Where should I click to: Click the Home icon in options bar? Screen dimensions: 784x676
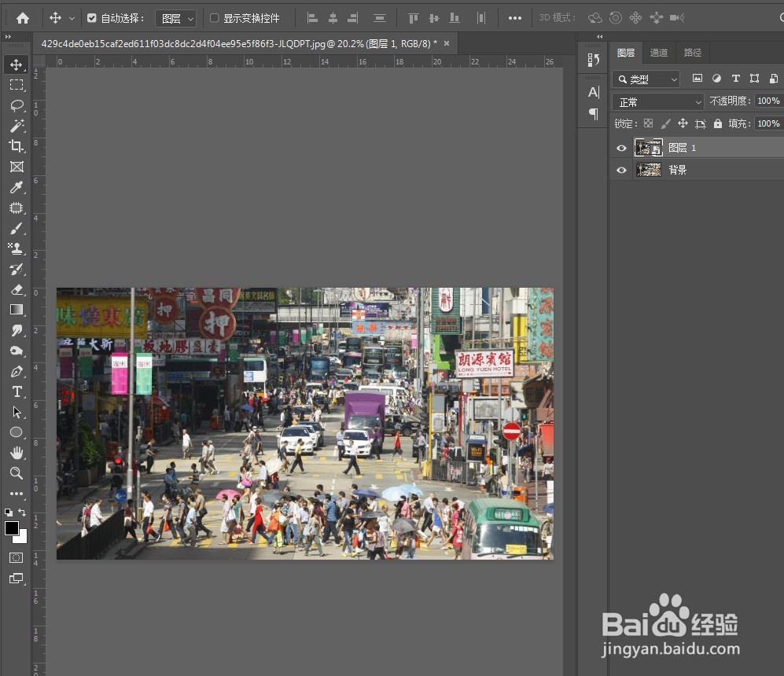click(23, 18)
